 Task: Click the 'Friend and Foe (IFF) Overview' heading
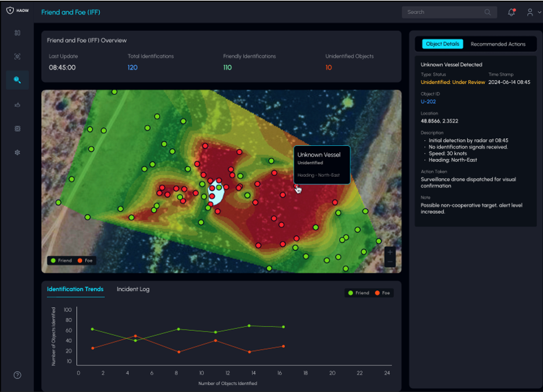pos(87,40)
